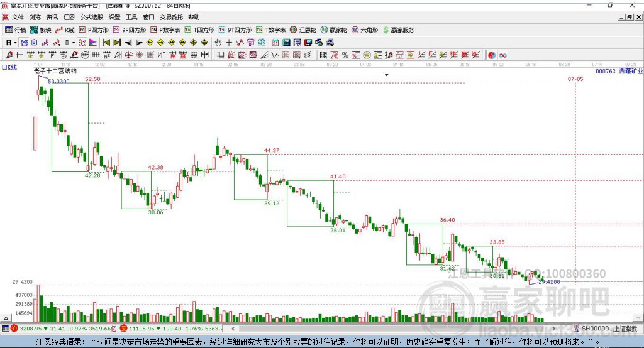Click the last yellow diamond arrow icon
This screenshot has width=644, height=348.
tap(204, 43)
